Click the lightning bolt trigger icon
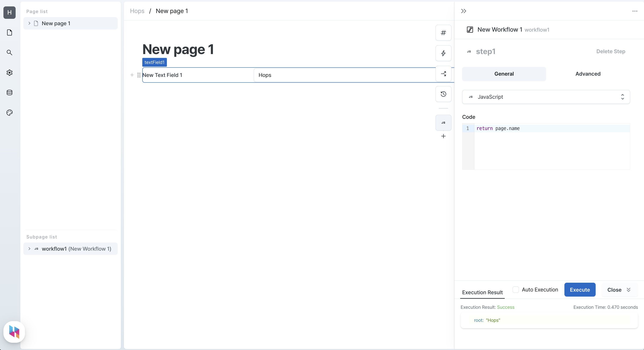 (x=444, y=53)
